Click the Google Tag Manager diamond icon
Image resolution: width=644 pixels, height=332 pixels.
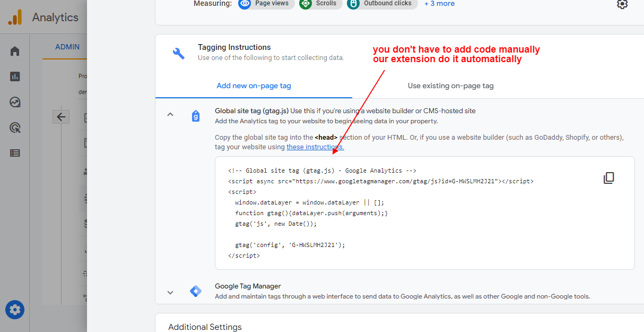[196, 291]
